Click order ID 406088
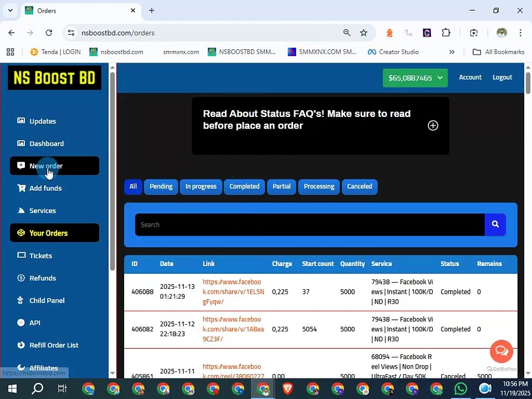This screenshot has width=532, height=399. coord(142,292)
